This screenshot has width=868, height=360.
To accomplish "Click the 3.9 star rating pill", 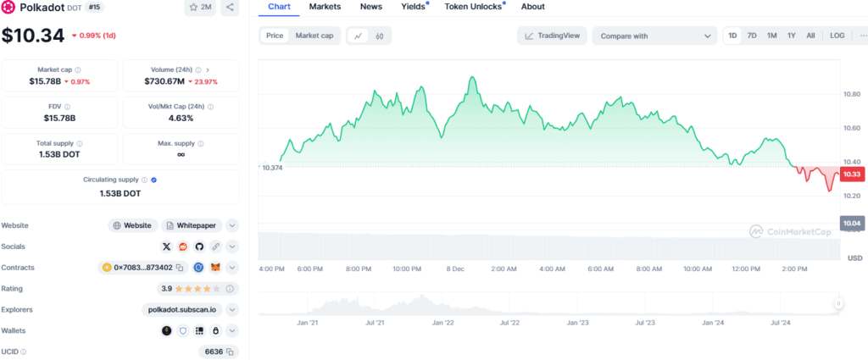I will (197, 289).
